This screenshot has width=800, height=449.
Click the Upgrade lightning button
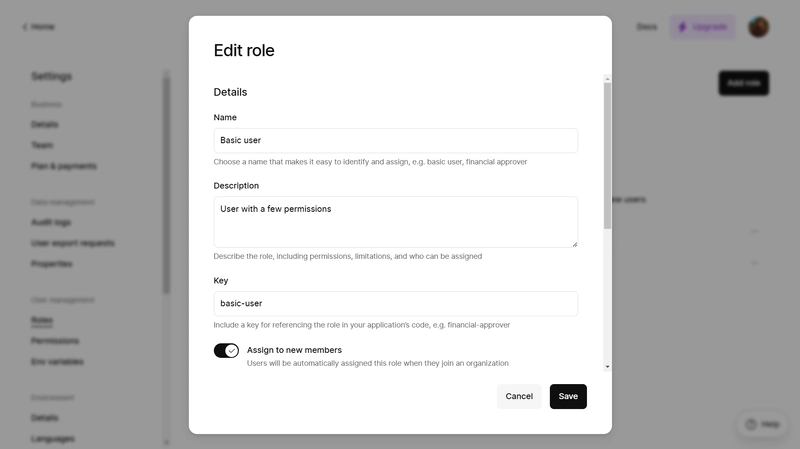point(703,27)
